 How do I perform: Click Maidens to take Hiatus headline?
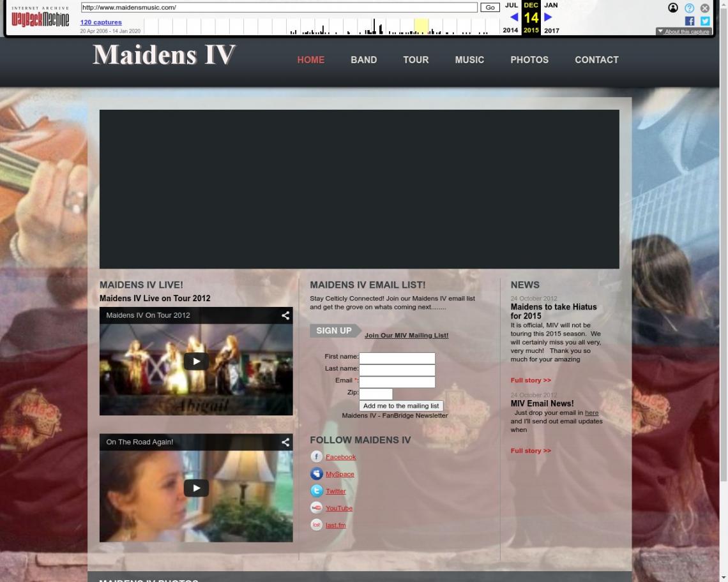pos(554,311)
